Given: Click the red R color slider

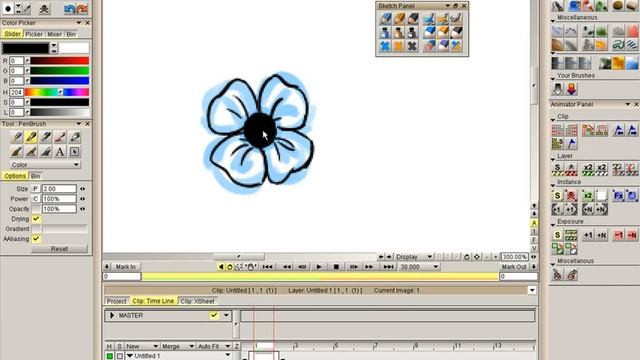Looking at the screenshot, I should click(60, 61).
